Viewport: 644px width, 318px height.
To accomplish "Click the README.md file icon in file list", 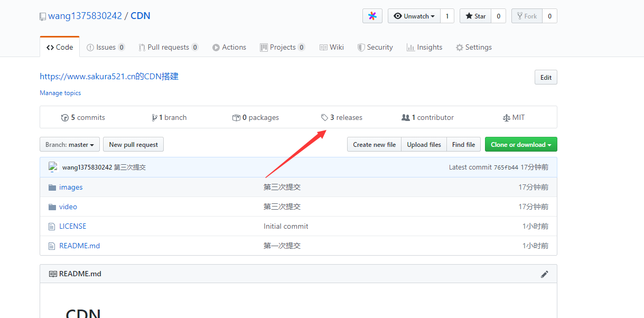I will coord(52,246).
